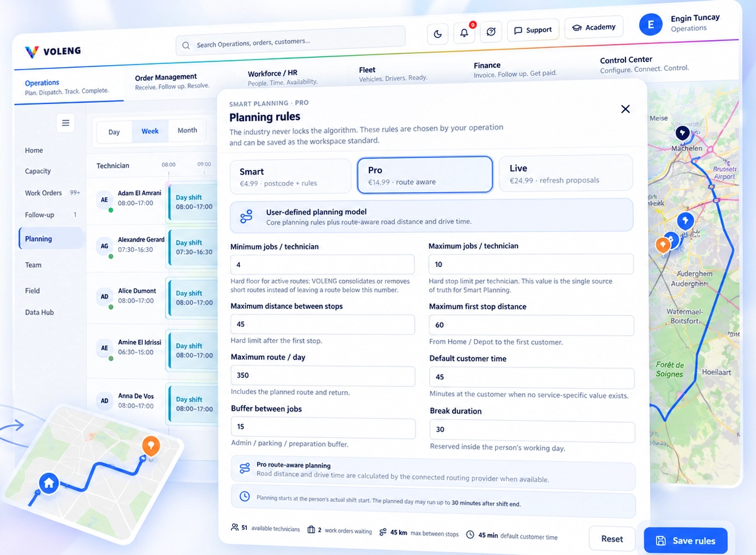
Task: Click Amine El Idrissi technician name
Action: [140, 342]
